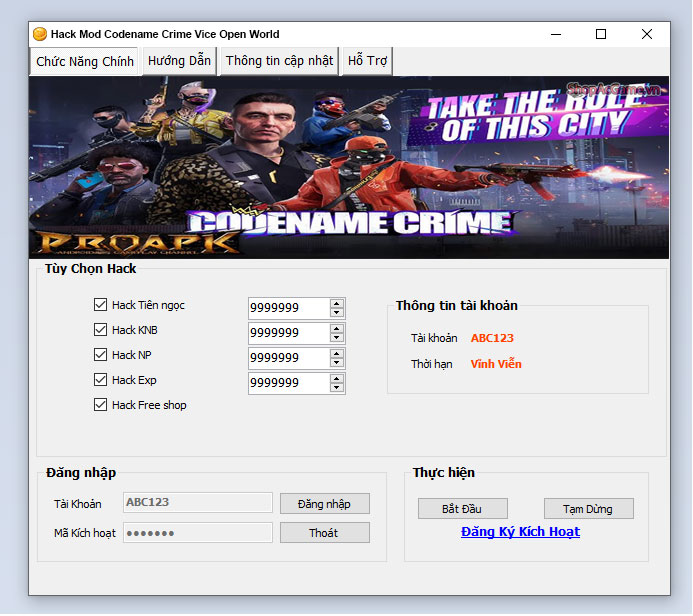Screen dimensions: 693x616
Task: Uncheck the Hack Free shop option
Action: pos(100,405)
